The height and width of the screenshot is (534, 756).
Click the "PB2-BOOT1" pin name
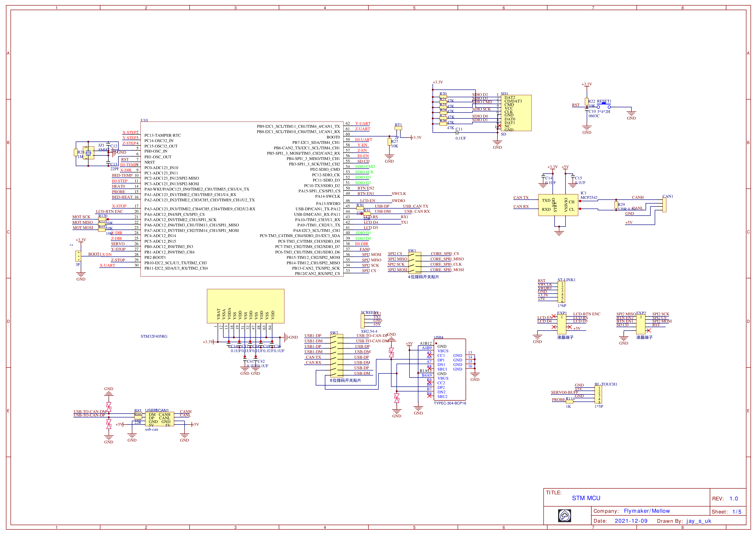155,257
